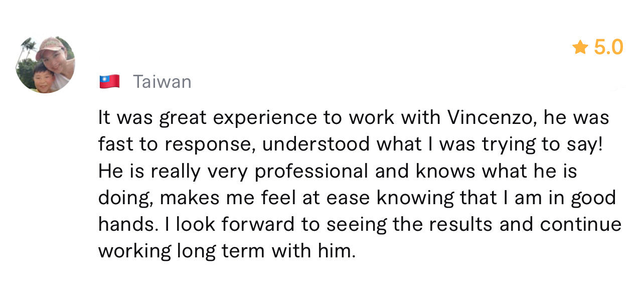Image resolution: width=644 pixels, height=297 pixels.
Task: Click the line beginning "hands. I look"
Action: click(x=360, y=224)
